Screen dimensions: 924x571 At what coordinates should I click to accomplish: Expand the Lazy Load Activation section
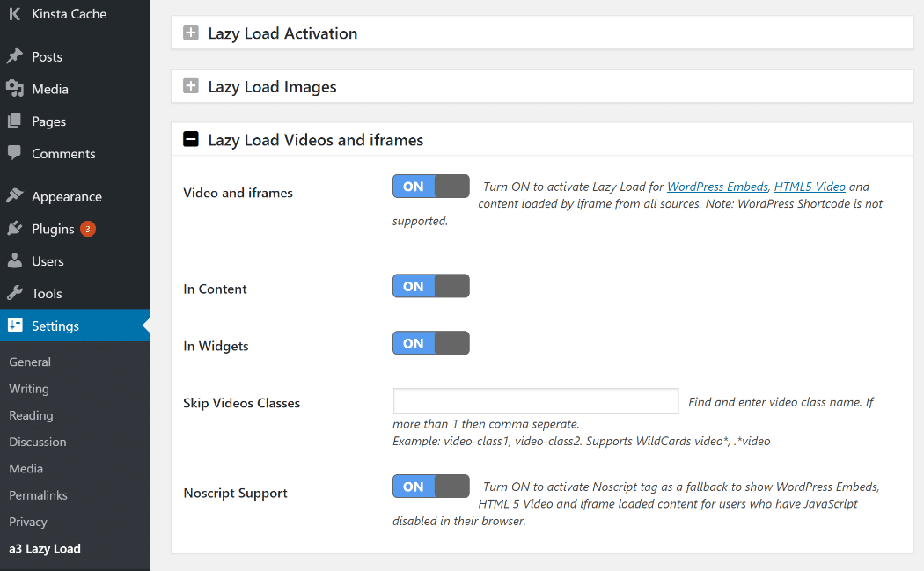pos(190,32)
